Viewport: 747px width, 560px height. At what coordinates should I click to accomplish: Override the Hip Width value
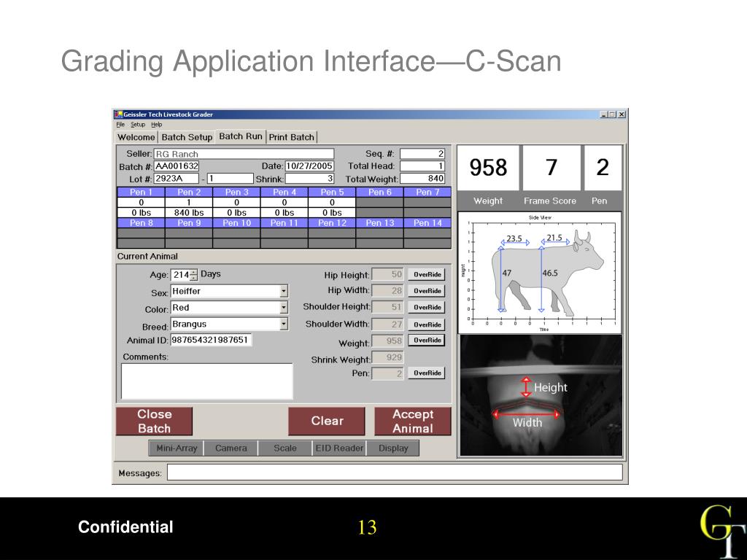427,291
